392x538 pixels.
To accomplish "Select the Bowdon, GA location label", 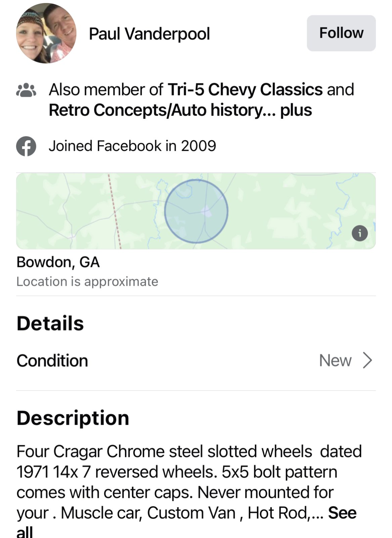I will pyautogui.click(x=58, y=262).
